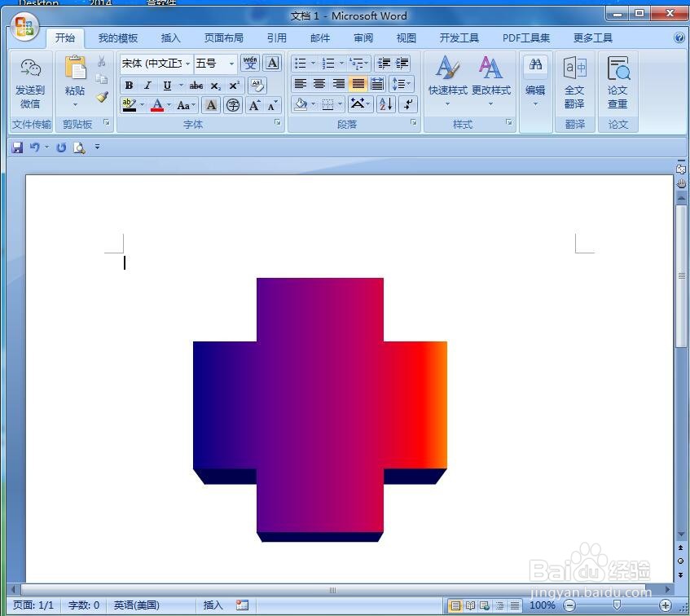This screenshot has width=690, height=616.
Task: Open paragraph dialog launcher
Action: (414, 122)
